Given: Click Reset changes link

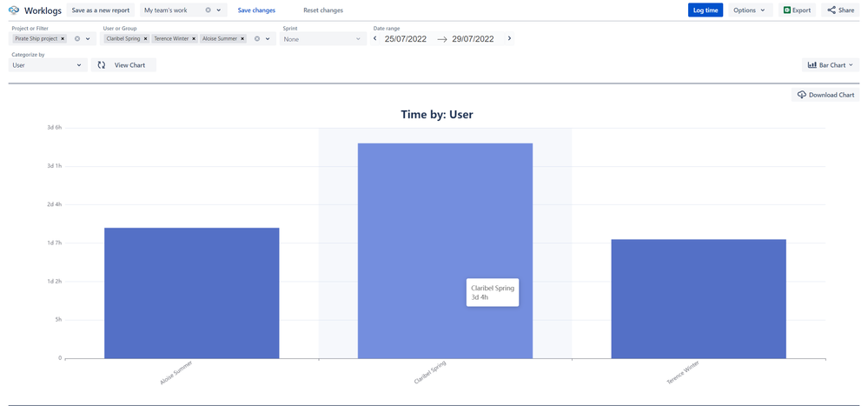Looking at the screenshot, I should pyautogui.click(x=323, y=10).
